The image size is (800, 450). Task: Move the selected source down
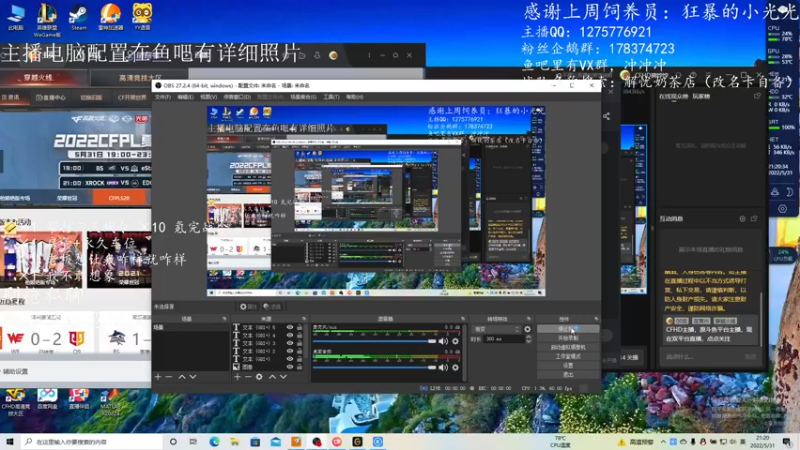283,377
